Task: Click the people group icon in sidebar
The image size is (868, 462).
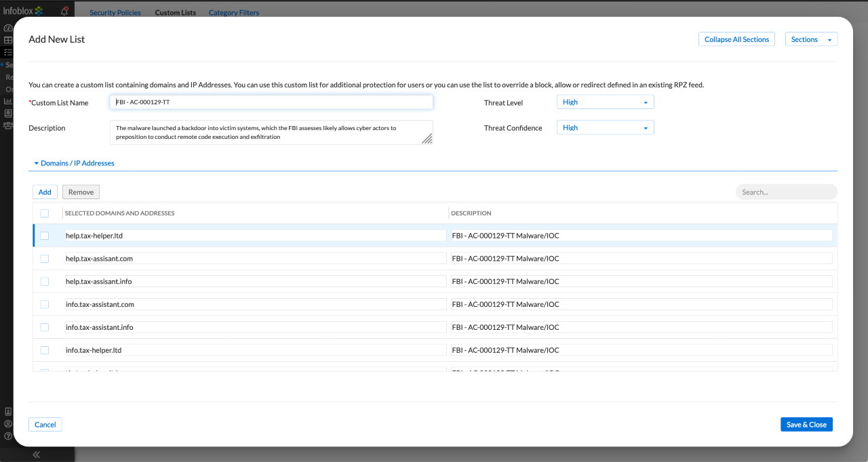Action: tap(8, 125)
